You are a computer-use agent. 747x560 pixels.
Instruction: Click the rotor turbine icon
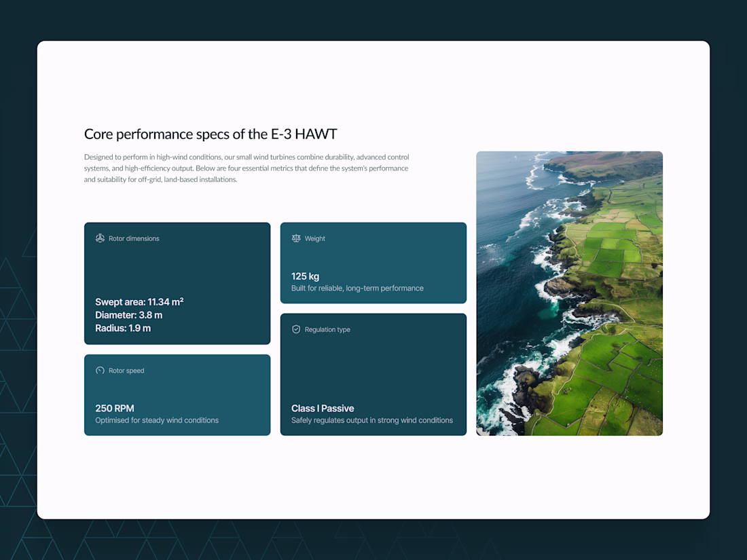pos(100,238)
